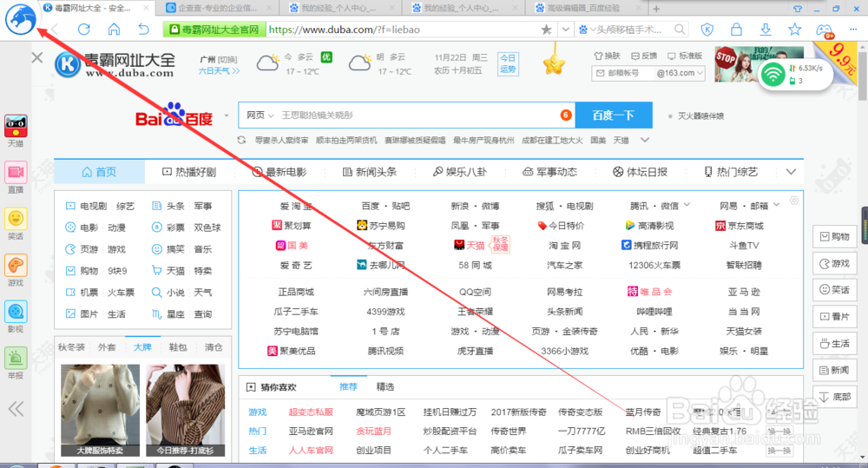Open 苏宁易购 site link
Screen dimensions: 868x468
(x=381, y=226)
